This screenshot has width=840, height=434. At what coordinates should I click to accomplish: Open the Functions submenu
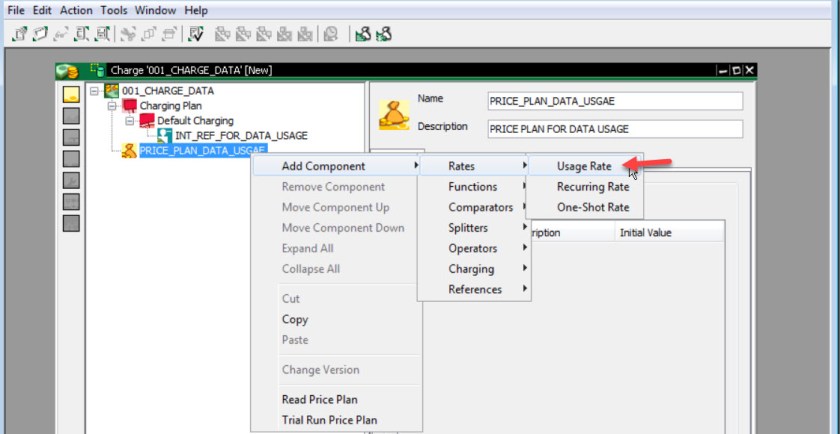point(475,187)
